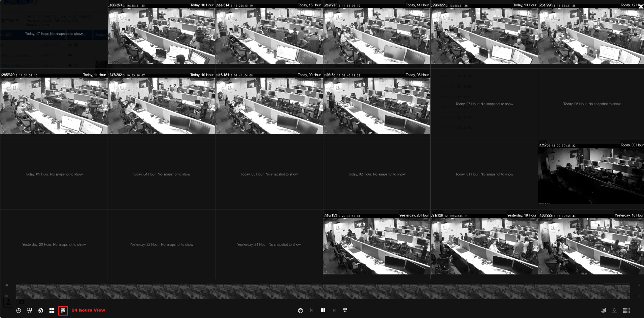Click the highlighted 24 hours view calendar icon
The height and width of the screenshot is (318, 644).
62,310
